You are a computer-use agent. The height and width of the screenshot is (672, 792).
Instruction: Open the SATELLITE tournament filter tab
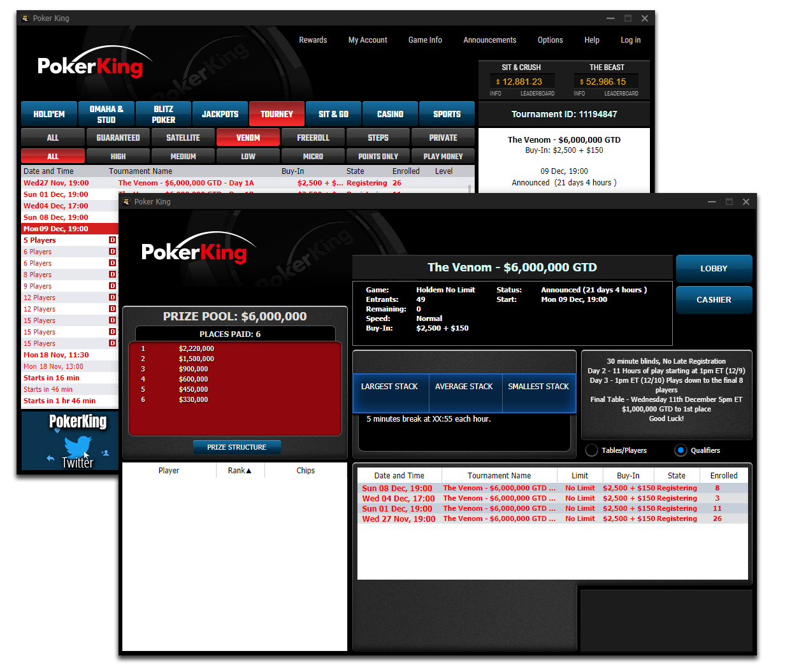point(183,138)
